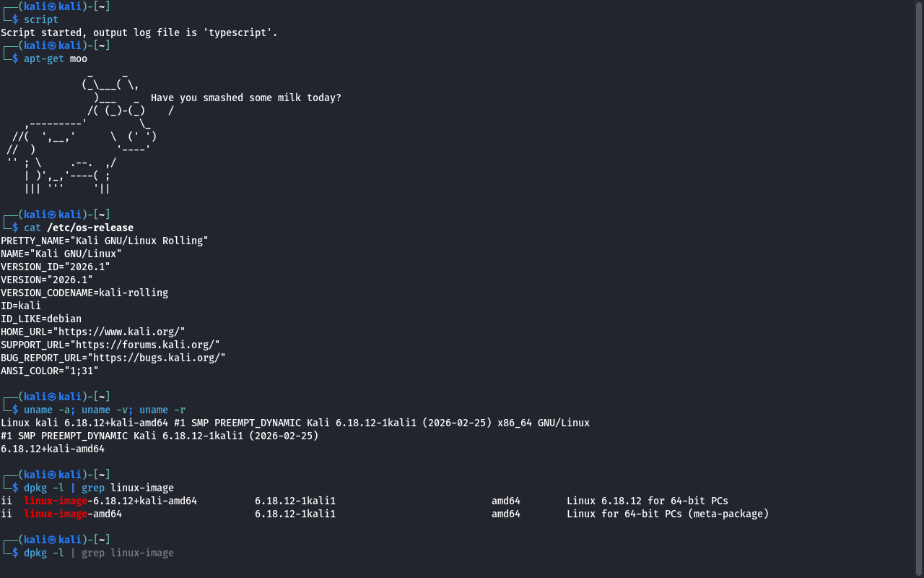Click the VERSION_CODENAME=kali-rolling line

click(84, 293)
